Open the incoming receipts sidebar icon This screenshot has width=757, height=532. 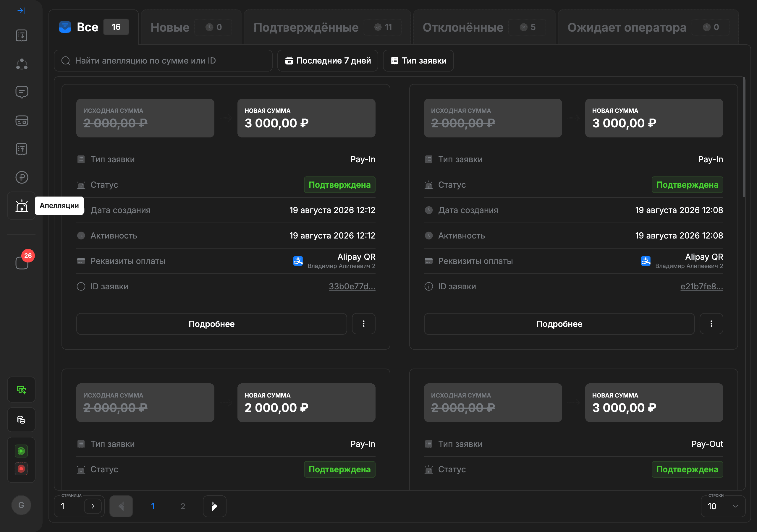click(x=21, y=35)
